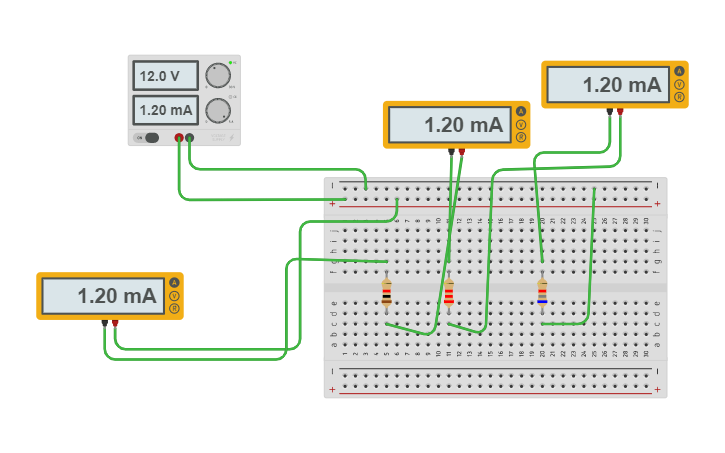This screenshot has width=725, height=453.
Task: Click the red probe of bottom-left multimeter
Action: coord(115,323)
